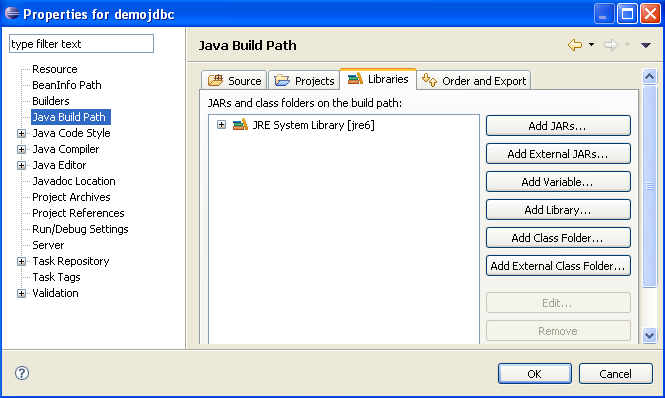Viewport: 665px width, 398px height.
Task: Select the Libraries tab
Action: click(x=378, y=79)
